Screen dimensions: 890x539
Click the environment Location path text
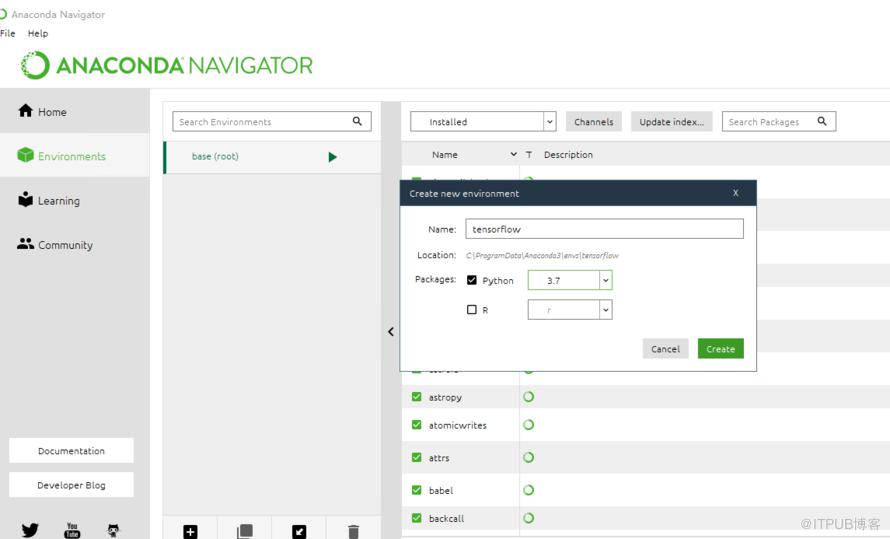(x=542, y=255)
